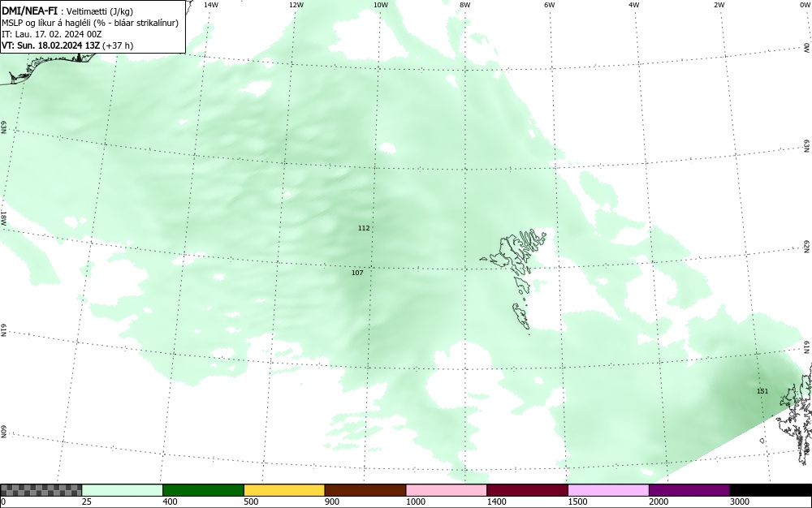Viewport: 812px width, 508px height.
Task: Click the maroon 1400–1500 legend swatch
Action: [x=527, y=490]
